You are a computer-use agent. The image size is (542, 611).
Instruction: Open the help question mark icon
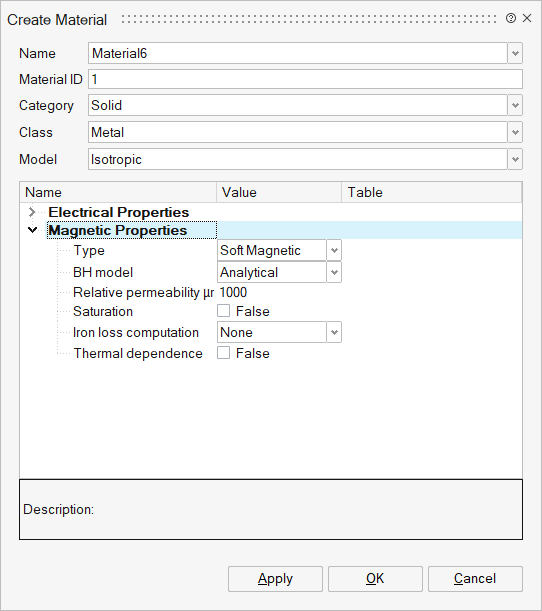511,18
